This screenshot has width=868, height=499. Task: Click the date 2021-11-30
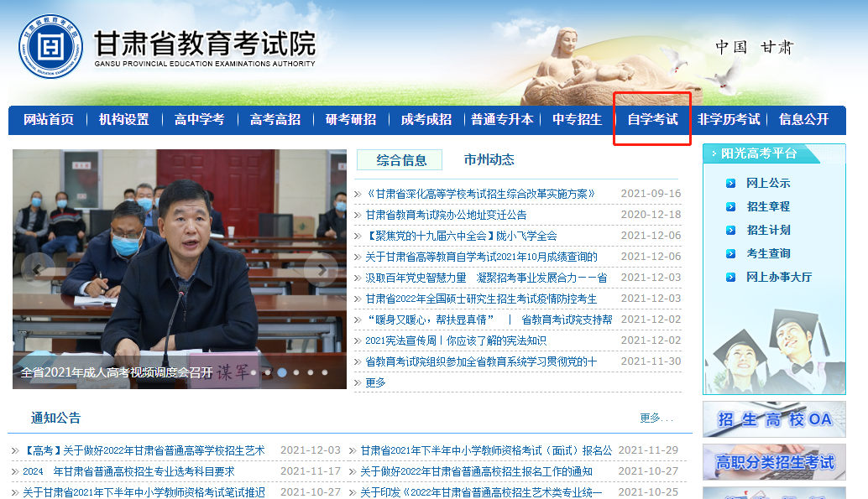pyautogui.click(x=651, y=361)
